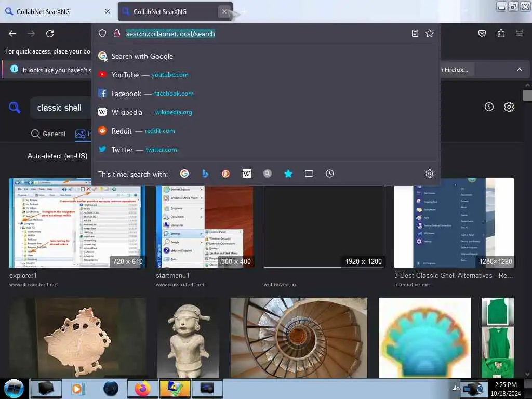Close the second CollabNet SearXNG tab
The image size is (532, 399).
[x=224, y=11]
